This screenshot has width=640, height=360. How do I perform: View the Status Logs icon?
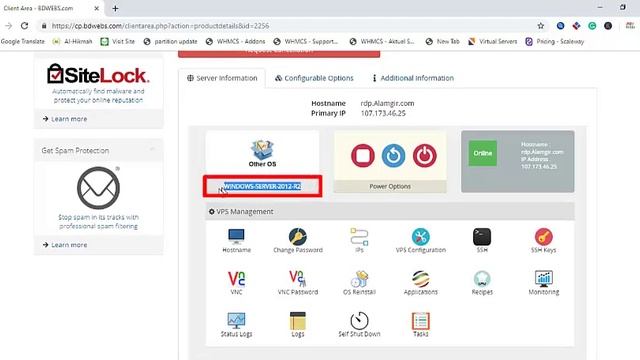coord(236,320)
